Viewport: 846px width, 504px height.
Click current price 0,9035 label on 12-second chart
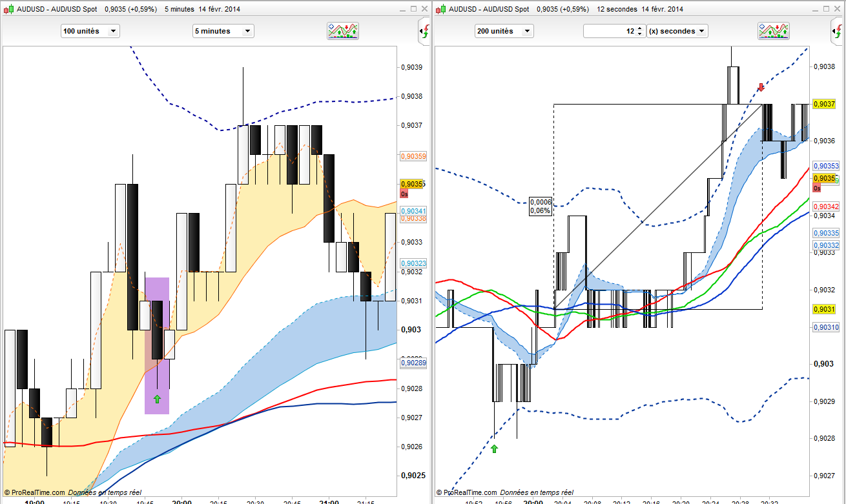point(825,178)
